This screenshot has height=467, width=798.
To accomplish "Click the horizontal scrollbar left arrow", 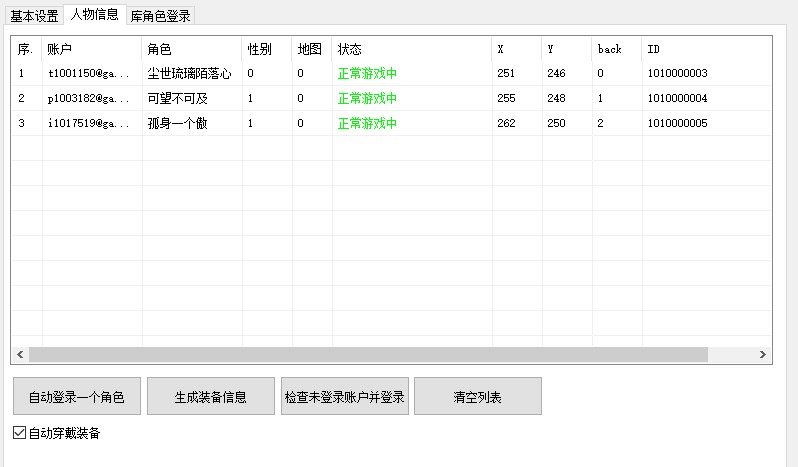I will pyautogui.click(x=20, y=355).
